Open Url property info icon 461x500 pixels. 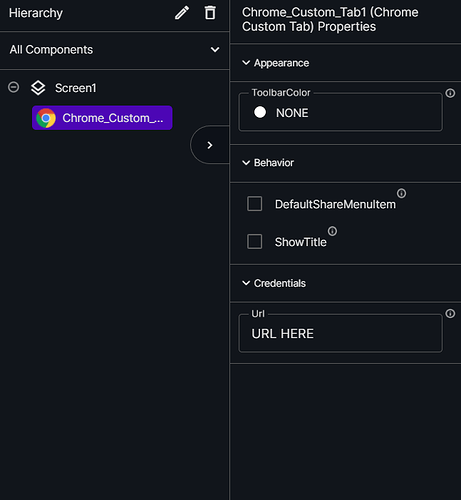coord(450,314)
